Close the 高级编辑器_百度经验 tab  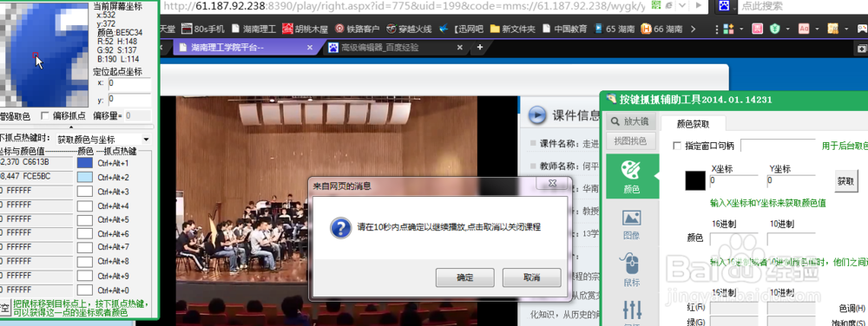click(x=459, y=48)
